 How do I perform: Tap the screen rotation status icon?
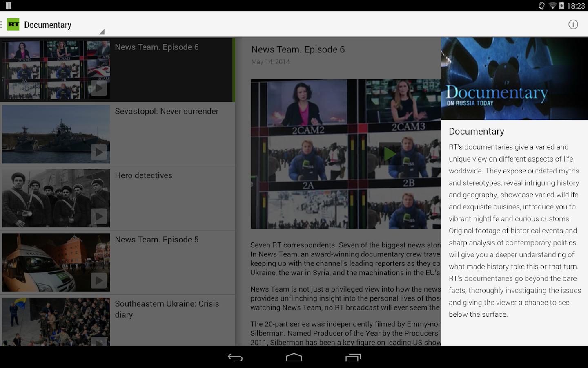coord(542,6)
